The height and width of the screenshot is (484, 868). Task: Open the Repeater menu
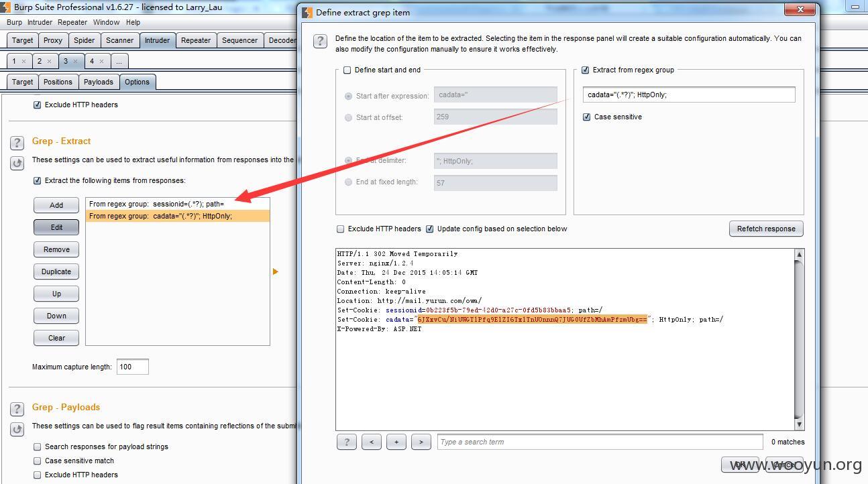(72, 22)
